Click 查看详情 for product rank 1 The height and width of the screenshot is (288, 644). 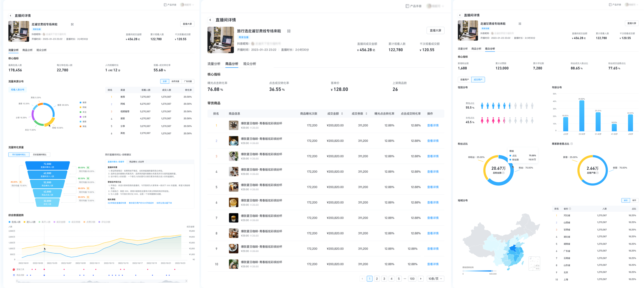[433, 126]
